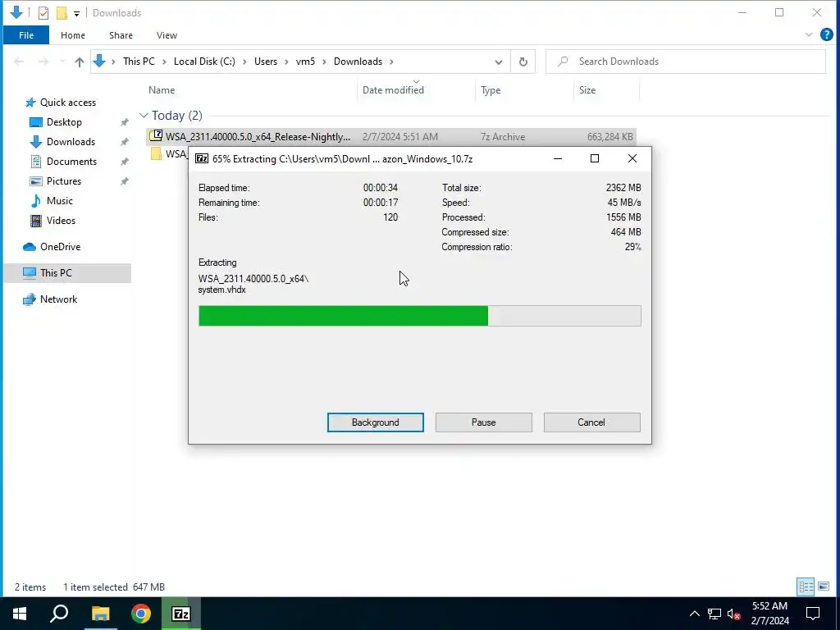
Task: Click the Background button in 7-Zip dialog
Action: click(375, 422)
